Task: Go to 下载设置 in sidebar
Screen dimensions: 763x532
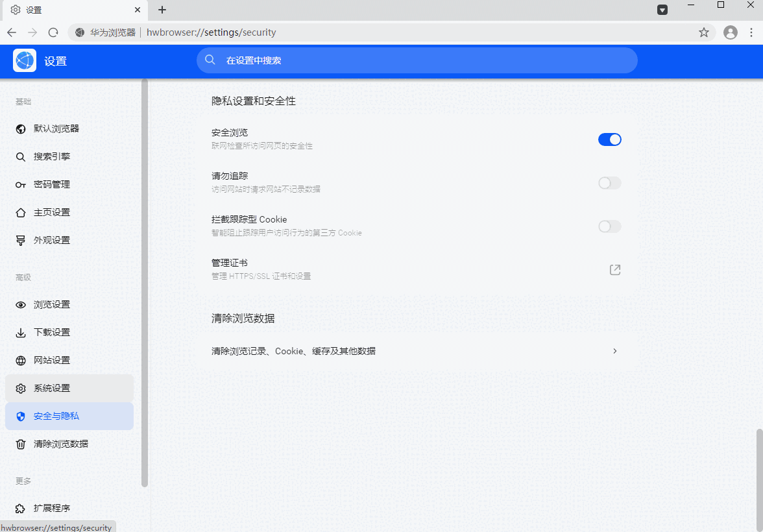Action: click(x=52, y=332)
